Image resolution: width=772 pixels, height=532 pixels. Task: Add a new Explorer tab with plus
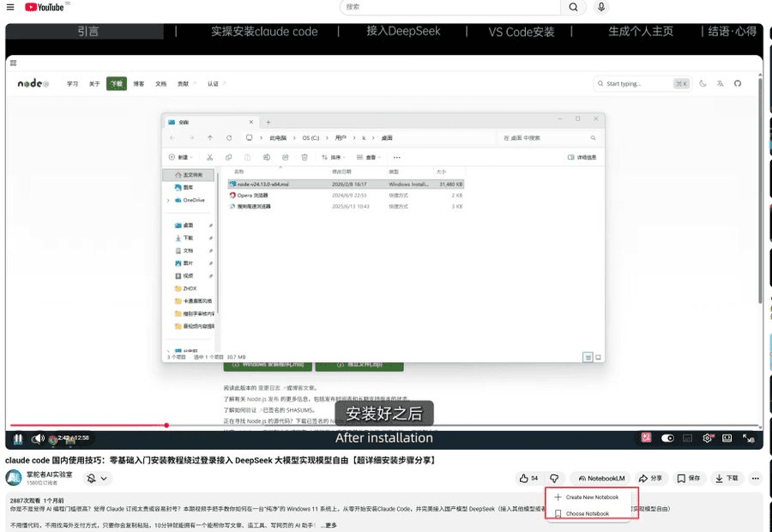(x=268, y=122)
